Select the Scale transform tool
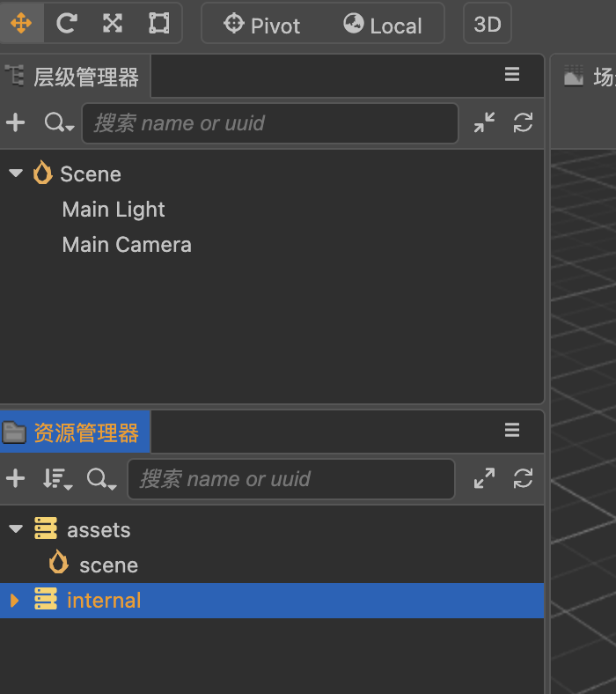Viewport: 616px width, 694px height. coord(113,24)
